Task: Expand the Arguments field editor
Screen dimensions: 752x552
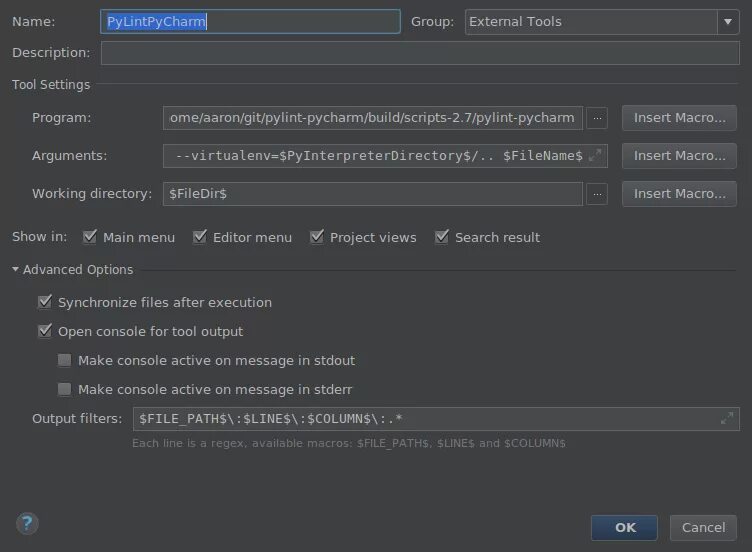Action: 595,155
